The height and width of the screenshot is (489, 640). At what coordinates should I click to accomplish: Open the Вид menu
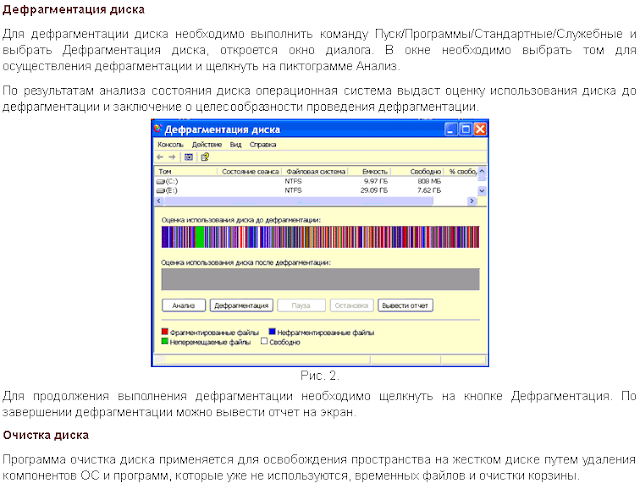pyautogui.click(x=236, y=144)
